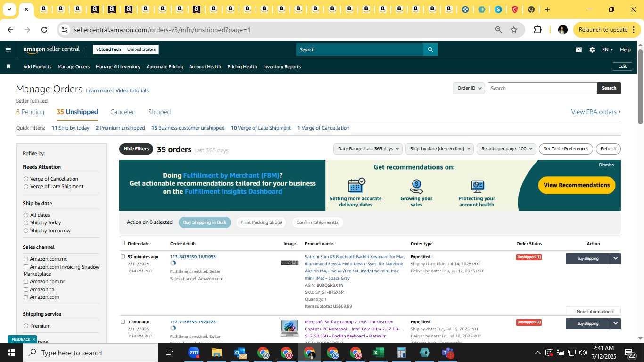The height and width of the screenshot is (362, 644).
Task: Go back with browser back arrow
Action: [x=10, y=30]
